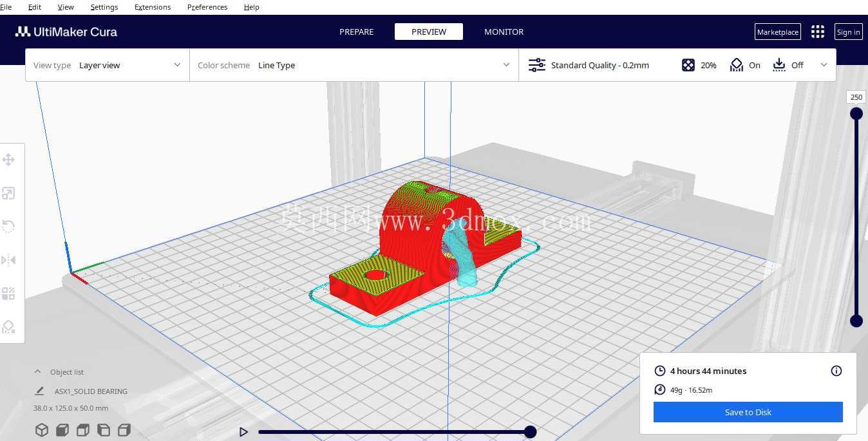Screen dimensions: 868x441
Task: Click the print settings sliders icon
Action: point(536,65)
